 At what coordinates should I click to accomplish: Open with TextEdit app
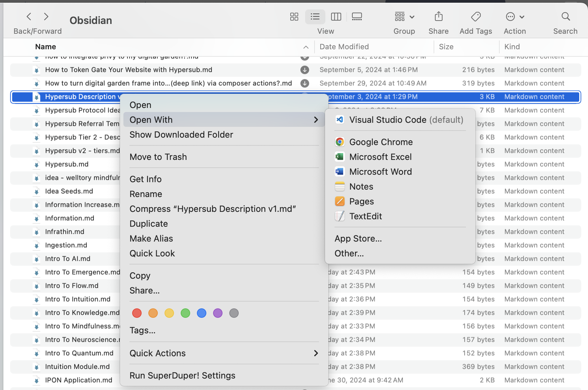coord(400,216)
